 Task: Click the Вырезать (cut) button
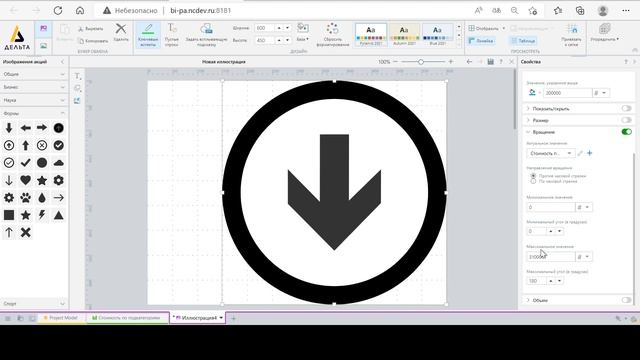coord(91,29)
